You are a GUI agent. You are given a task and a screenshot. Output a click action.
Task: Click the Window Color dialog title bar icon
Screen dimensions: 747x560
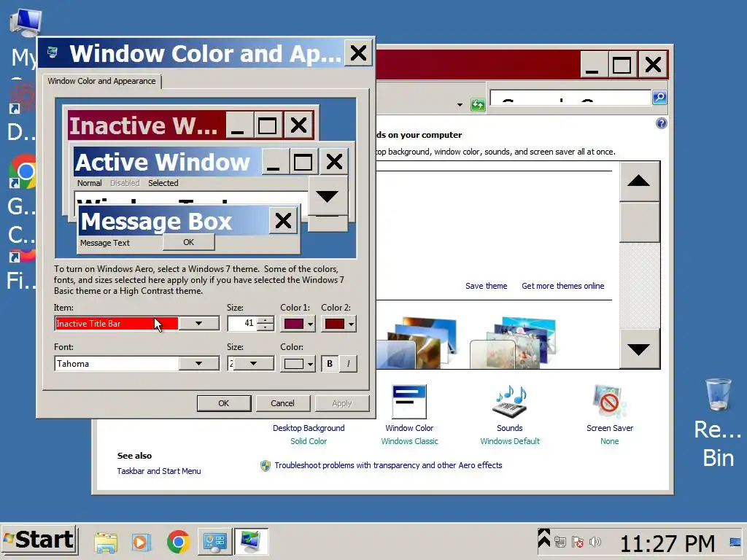[53, 52]
